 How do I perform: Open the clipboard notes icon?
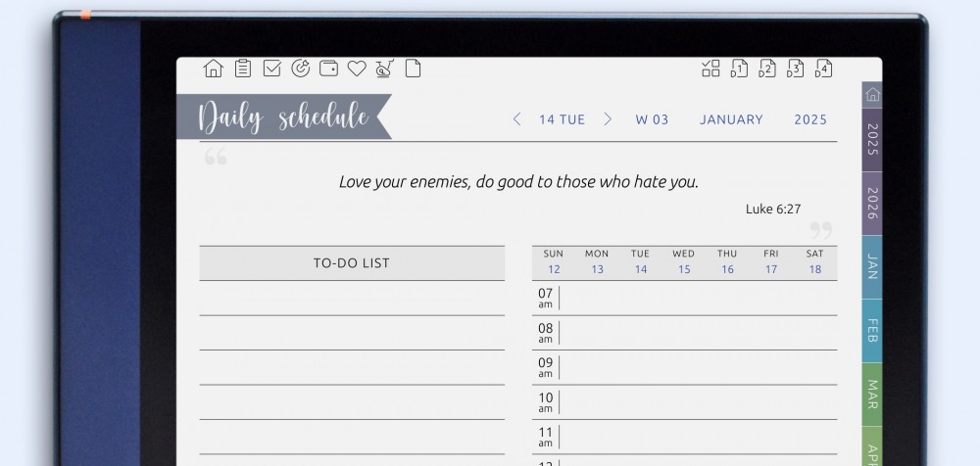coord(243,69)
